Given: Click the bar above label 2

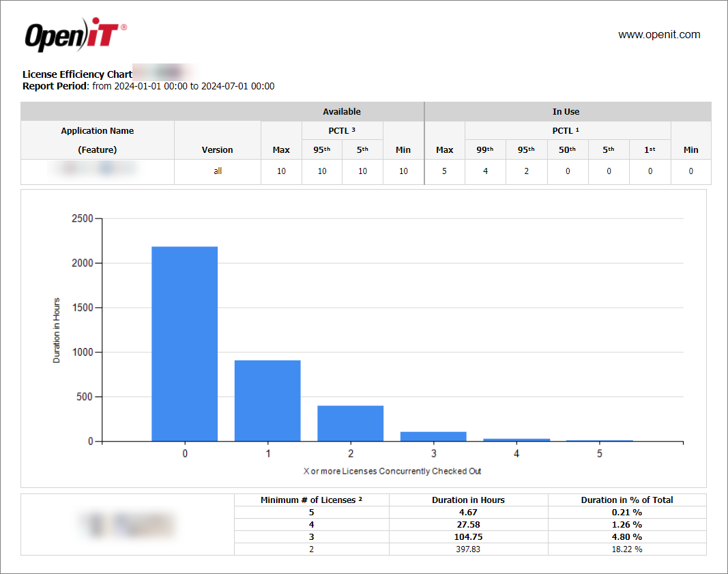Looking at the screenshot, I should (350, 423).
